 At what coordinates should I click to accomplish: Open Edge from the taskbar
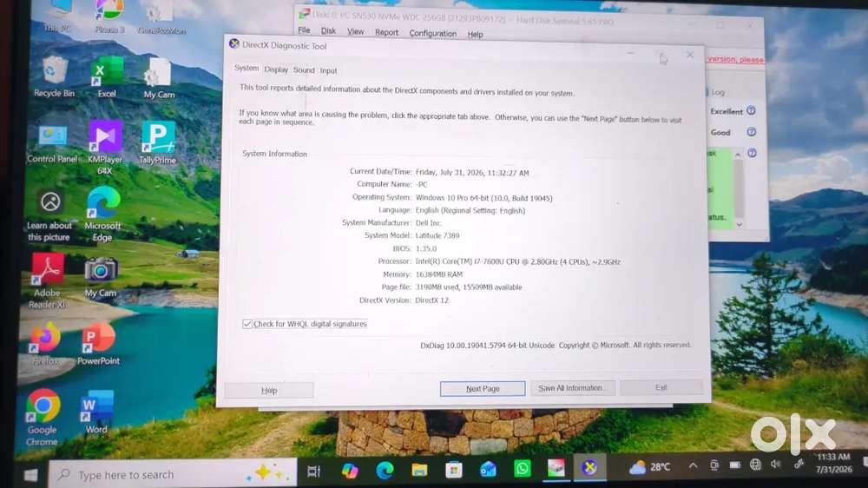click(x=385, y=471)
